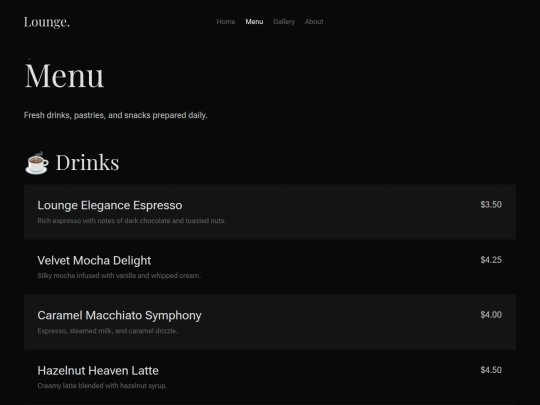The height and width of the screenshot is (405, 540).
Task: Click the Drinks section heading
Action: point(87,163)
